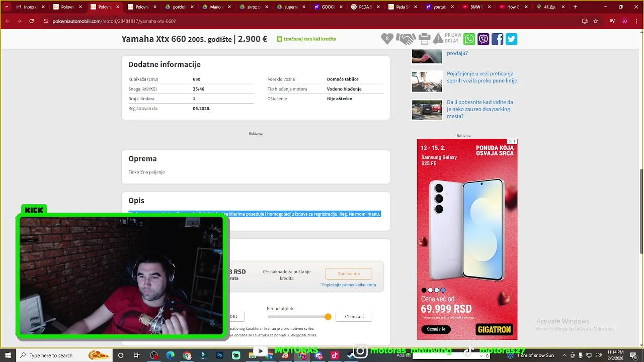Switch to the superm Drive tab
The height and width of the screenshot is (362, 644).
(290, 7)
